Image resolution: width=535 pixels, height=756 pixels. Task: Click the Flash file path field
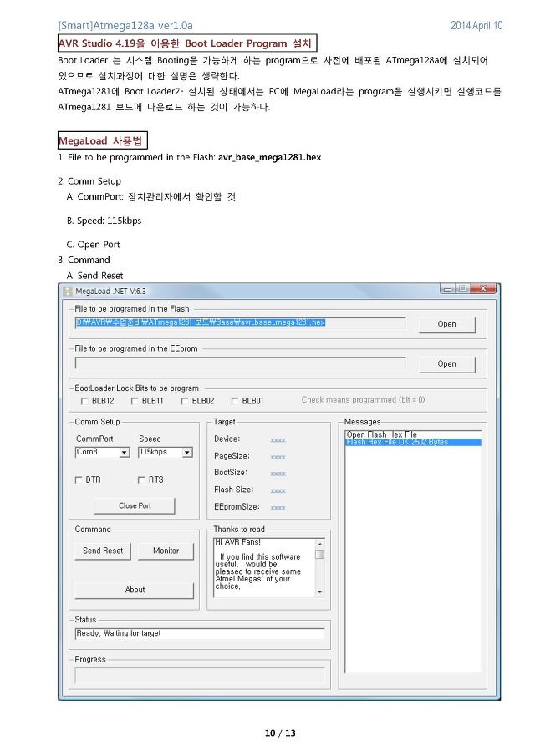[x=240, y=322]
